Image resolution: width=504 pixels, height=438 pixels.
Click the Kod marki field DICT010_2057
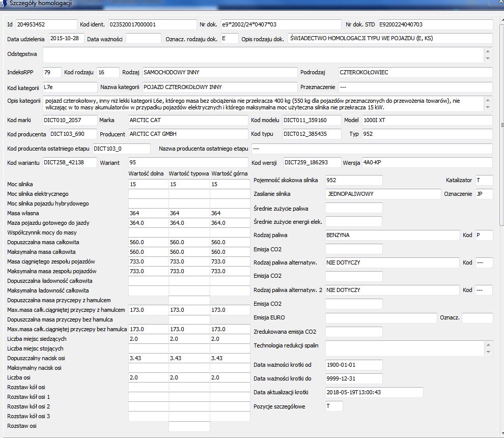[70, 120]
